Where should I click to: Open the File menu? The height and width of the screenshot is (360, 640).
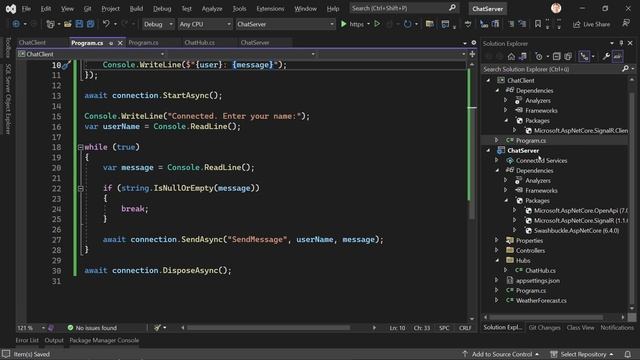pyautogui.click(x=26, y=9)
